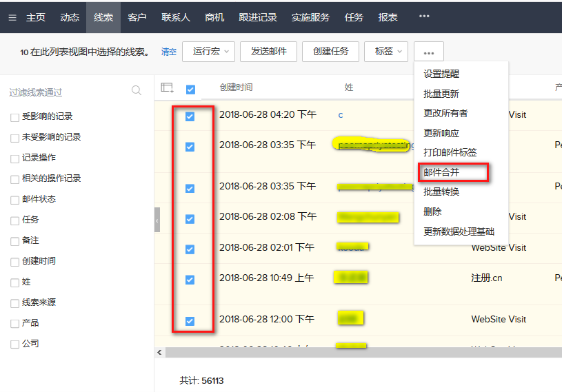
Task: Click the 发送邮件 button
Action: coord(268,51)
